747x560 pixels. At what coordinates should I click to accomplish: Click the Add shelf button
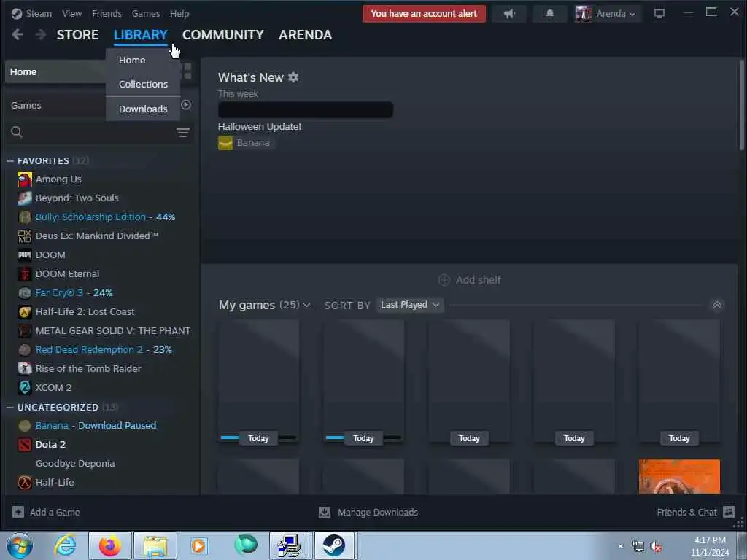pos(469,279)
